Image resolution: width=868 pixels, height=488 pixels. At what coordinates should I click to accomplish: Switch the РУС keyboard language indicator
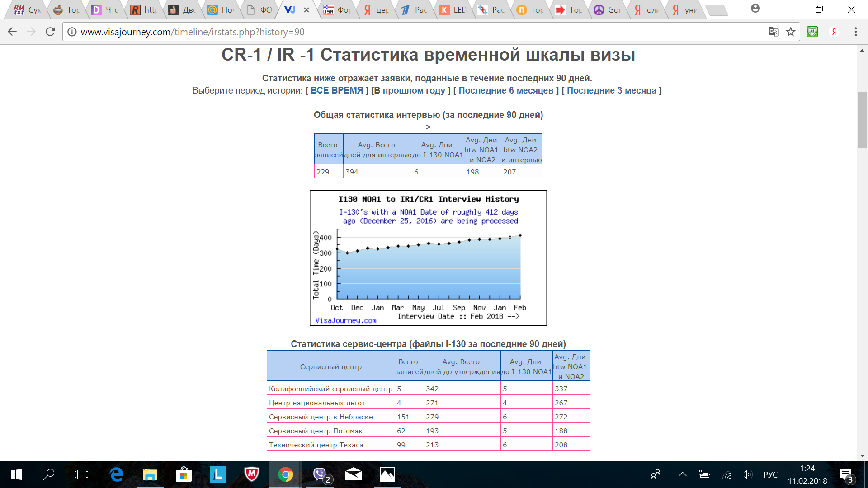point(770,474)
